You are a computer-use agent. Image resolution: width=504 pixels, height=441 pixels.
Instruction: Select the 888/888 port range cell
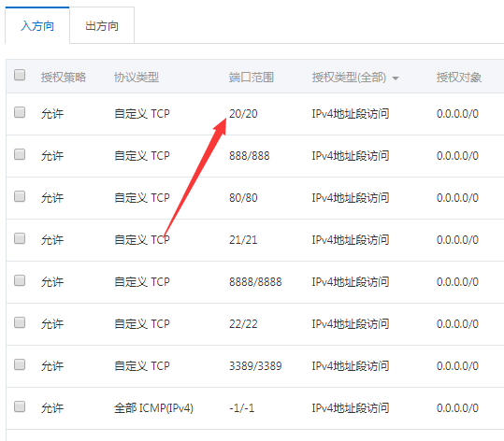pos(249,156)
